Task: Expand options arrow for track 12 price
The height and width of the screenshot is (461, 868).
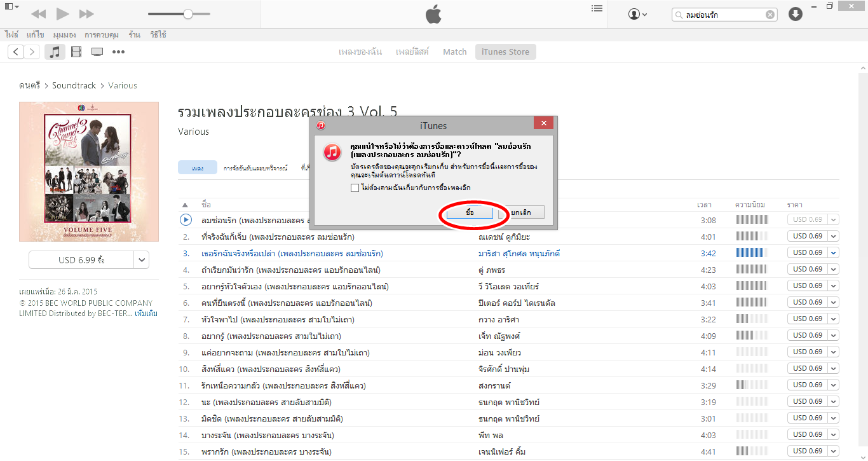Action: [x=833, y=401]
